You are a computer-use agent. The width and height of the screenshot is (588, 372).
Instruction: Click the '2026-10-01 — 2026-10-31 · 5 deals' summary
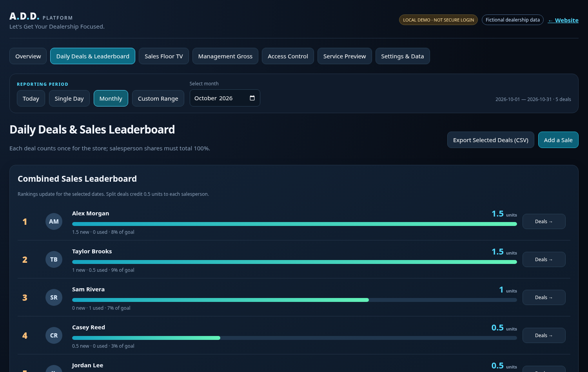click(x=533, y=99)
